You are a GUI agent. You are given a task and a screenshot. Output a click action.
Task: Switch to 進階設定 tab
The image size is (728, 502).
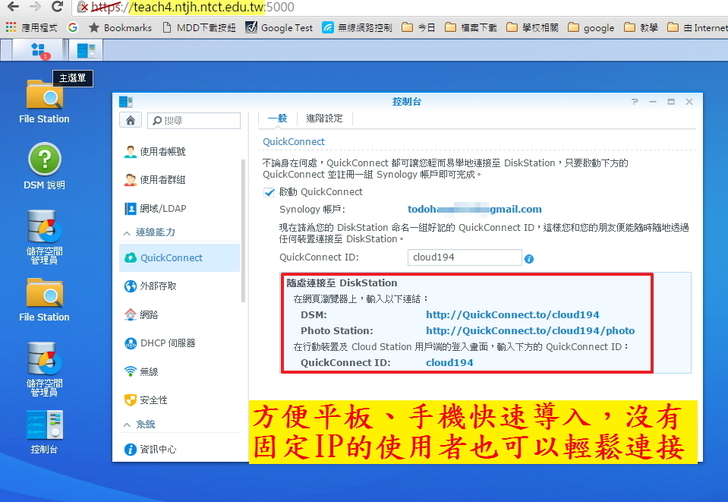pos(325,118)
